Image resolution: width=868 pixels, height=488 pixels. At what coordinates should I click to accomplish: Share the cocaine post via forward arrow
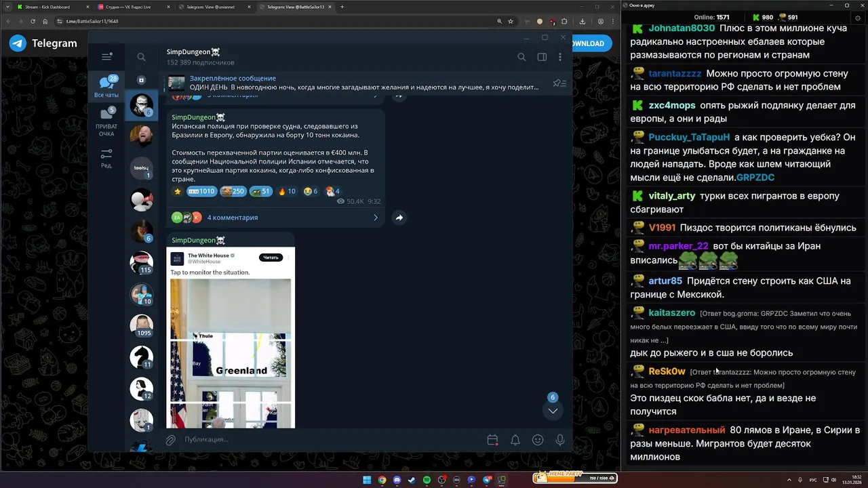[x=399, y=218]
